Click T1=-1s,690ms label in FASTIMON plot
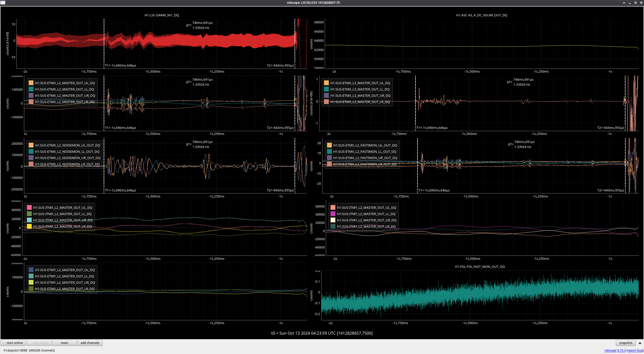Screen dimensions: 644x354 (x=434, y=190)
